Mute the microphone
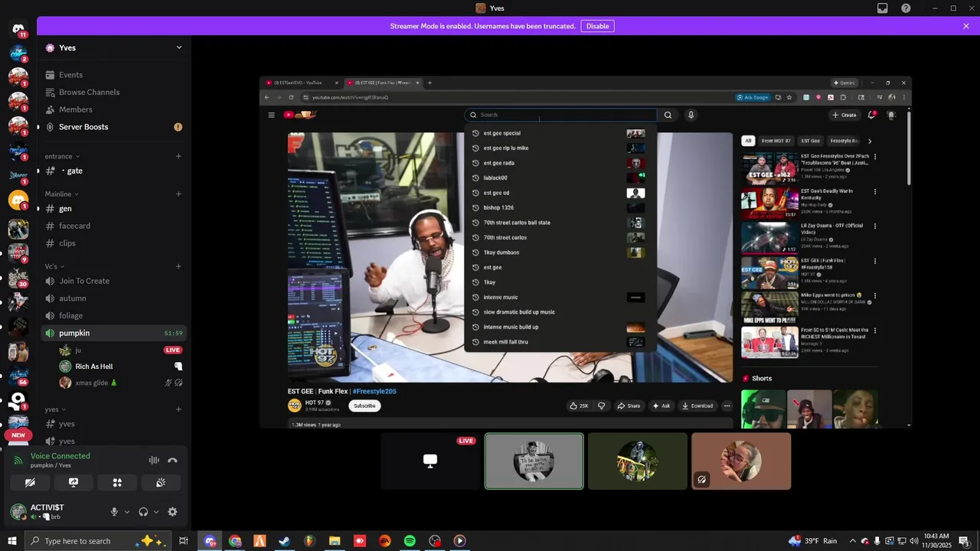 point(114,512)
